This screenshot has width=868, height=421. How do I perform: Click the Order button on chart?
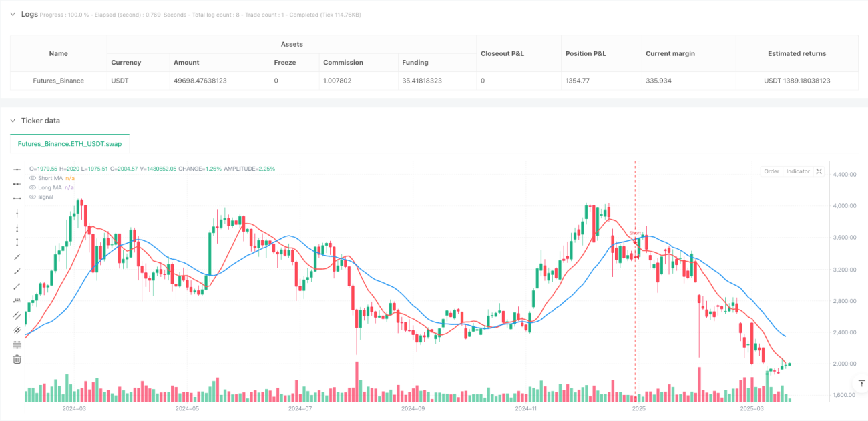point(771,171)
